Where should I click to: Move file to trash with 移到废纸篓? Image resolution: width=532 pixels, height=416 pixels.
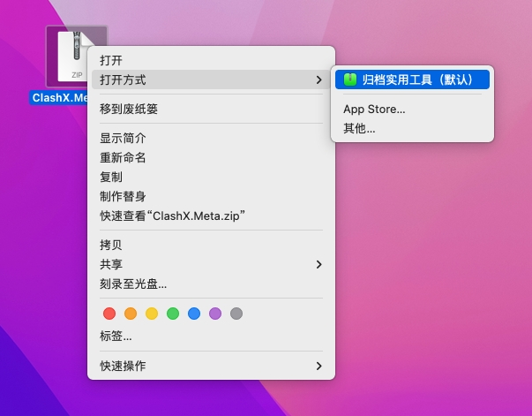point(129,109)
